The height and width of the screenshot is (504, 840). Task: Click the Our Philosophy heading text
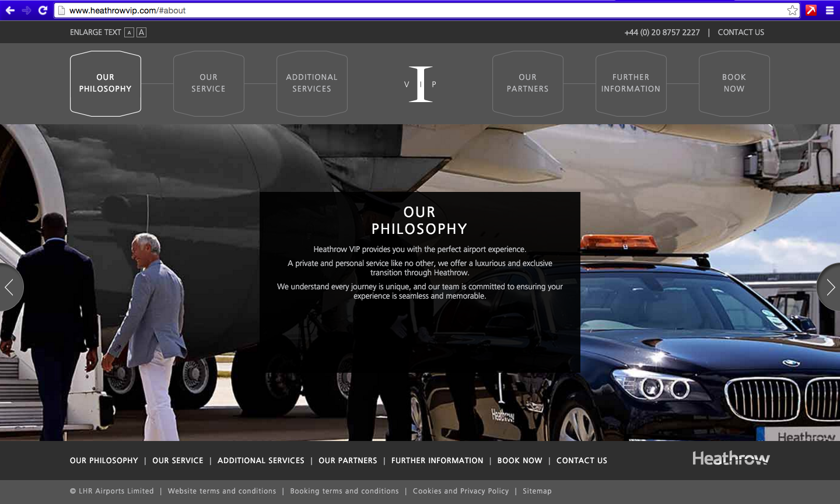coord(419,220)
